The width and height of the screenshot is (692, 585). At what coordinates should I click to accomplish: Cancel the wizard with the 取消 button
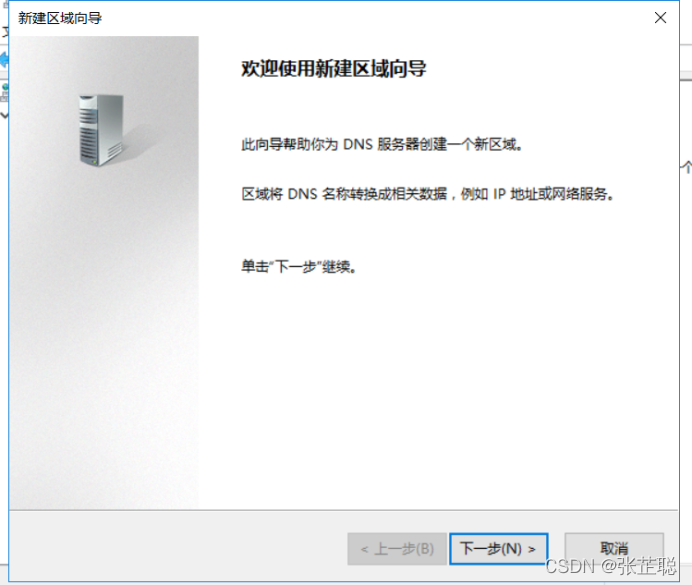click(x=614, y=549)
